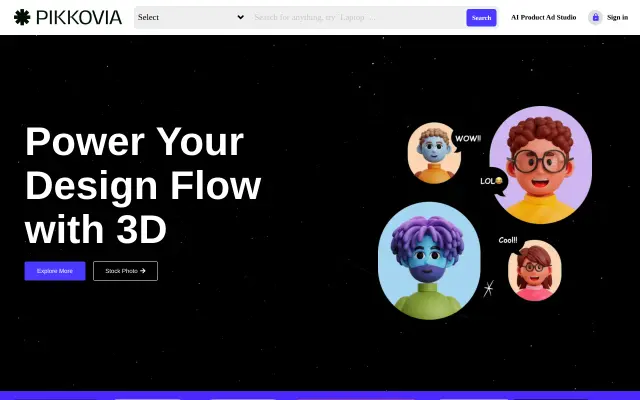Select the brown-haired girl avatar with glasses

click(x=534, y=270)
